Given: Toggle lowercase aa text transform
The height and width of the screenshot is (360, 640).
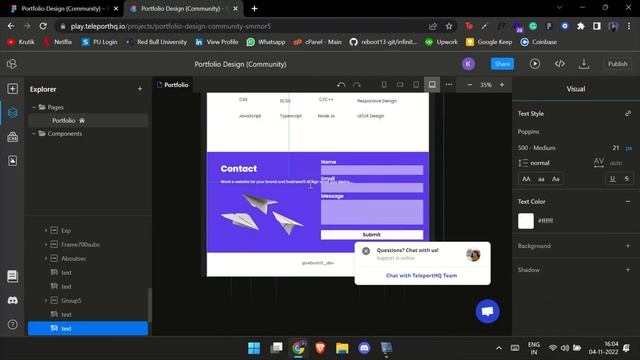Looking at the screenshot, I should [x=541, y=179].
